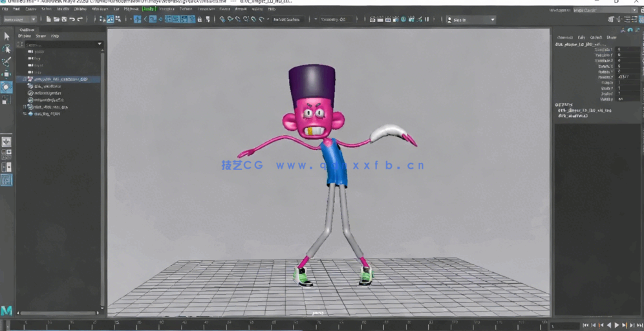Viewport: 644px width, 331px height.
Task: Activate the Move tool
Action: pyautogui.click(x=6, y=74)
